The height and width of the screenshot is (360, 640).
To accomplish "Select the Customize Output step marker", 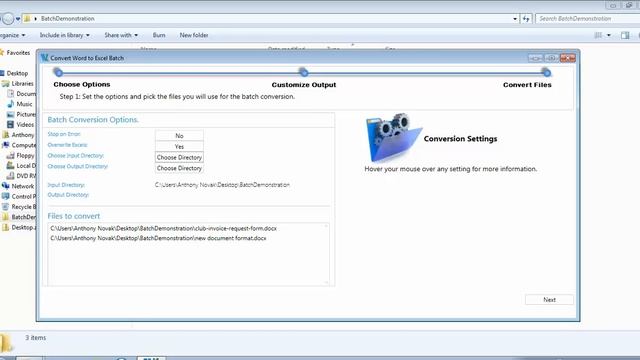I will tap(303, 73).
